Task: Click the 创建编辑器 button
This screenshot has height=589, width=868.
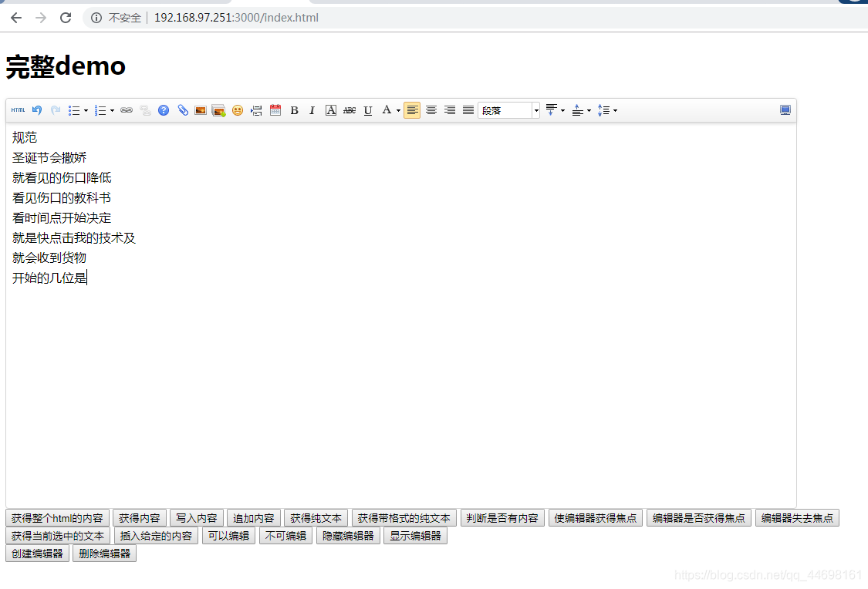Action: click(x=37, y=554)
